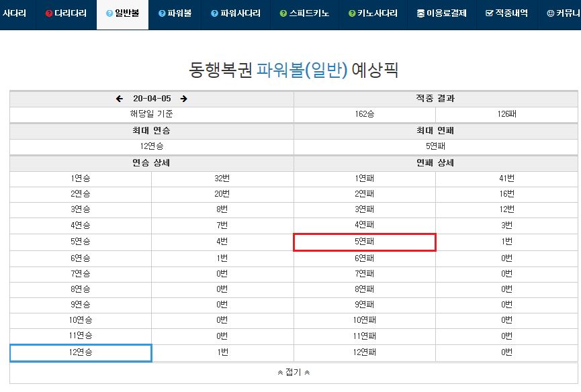Click the 12연승 cell under 최대 연승
This screenshot has width=581, height=392.
152,146
